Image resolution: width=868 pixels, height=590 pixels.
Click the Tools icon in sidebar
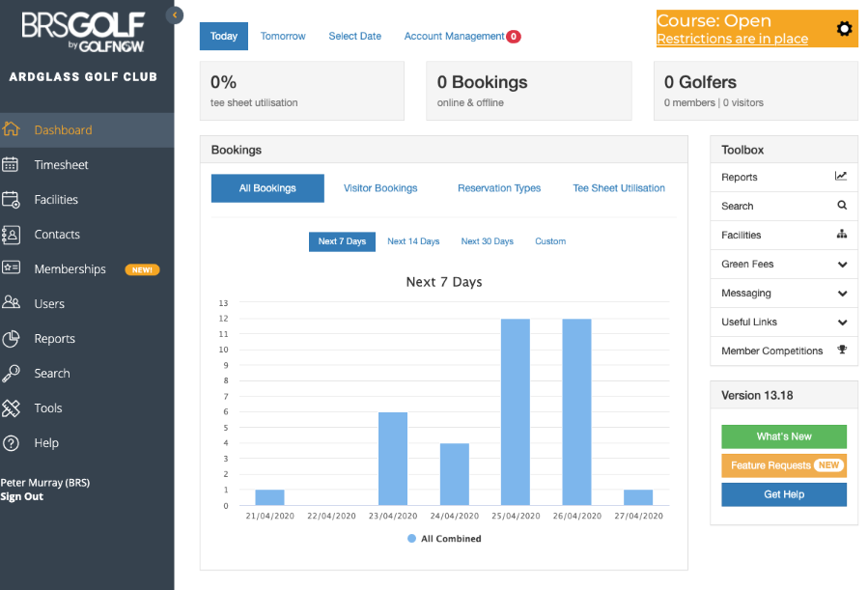(x=11, y=408)
